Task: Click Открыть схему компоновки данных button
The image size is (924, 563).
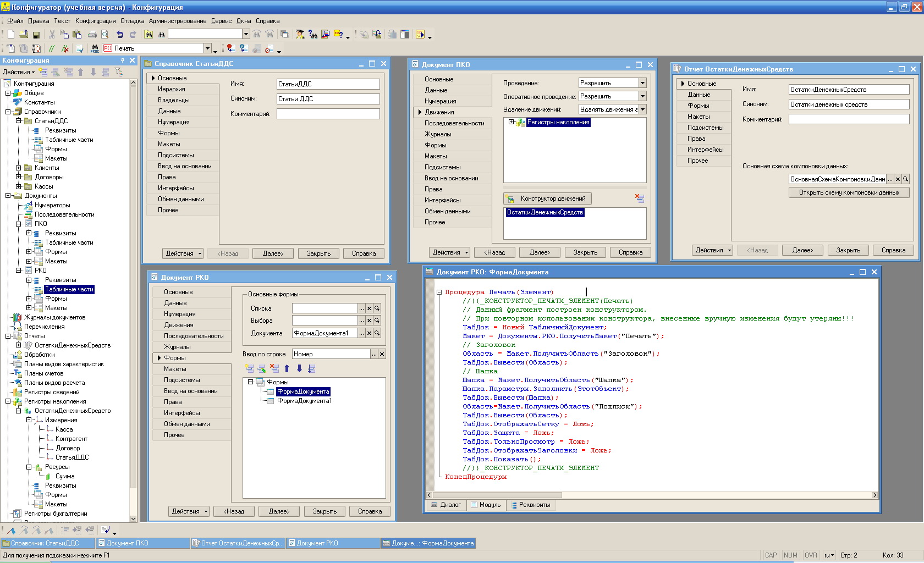Action: pyautogui.click(x=849, y=192)
